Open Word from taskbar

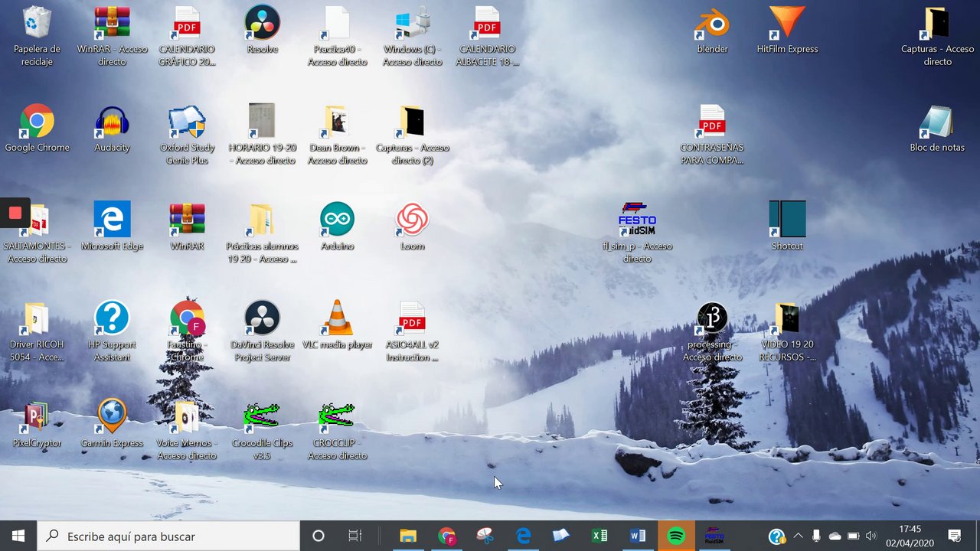coord(638,536)
